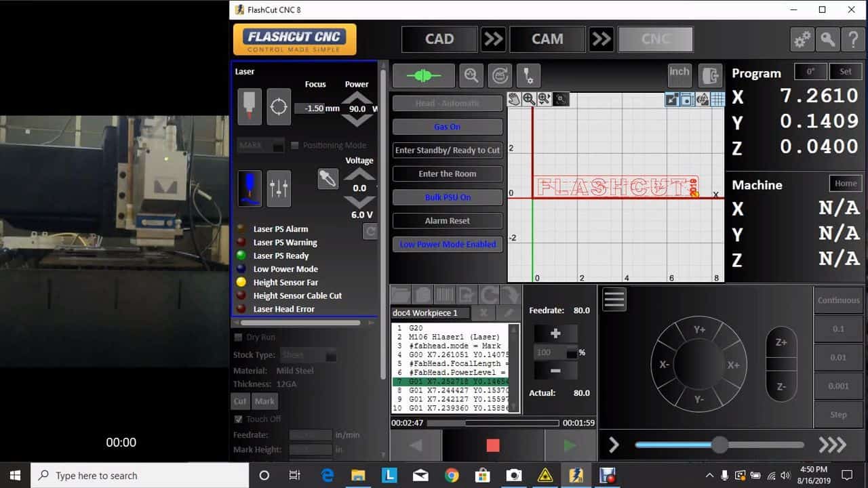Click the program progress bar
This screenshot has width=868, height=488.
(493, 423)
